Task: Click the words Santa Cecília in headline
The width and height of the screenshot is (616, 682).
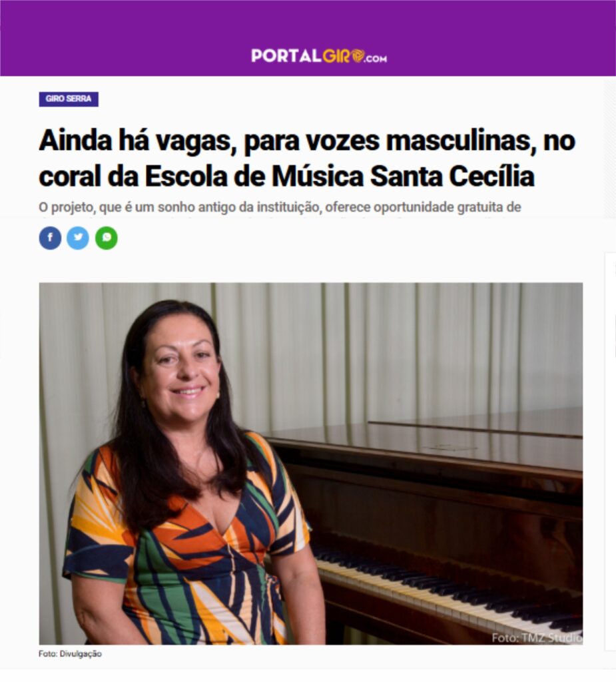Action: pyautogui.click(x=452, y=176)
